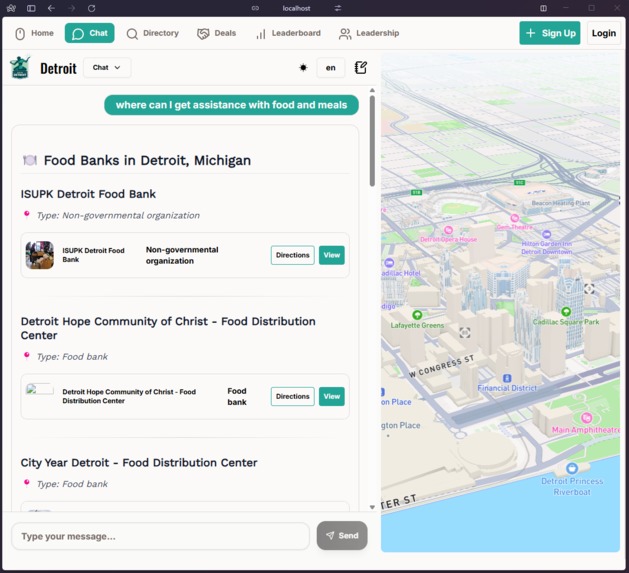The width and height of the screenshot is (629, 573).
Task: Click the Main Amphitheatre map marker
Action: pyautogui.click(x=586, y=418)
